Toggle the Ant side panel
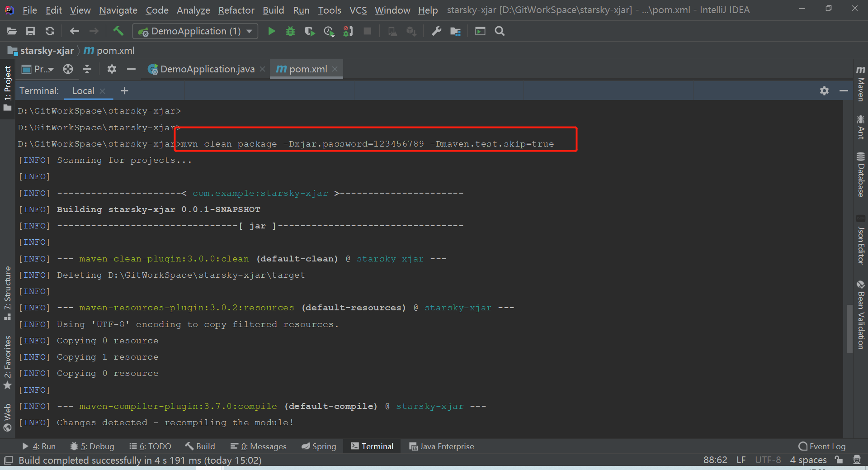This screenshot has width=868, height=470. [861, 127]
